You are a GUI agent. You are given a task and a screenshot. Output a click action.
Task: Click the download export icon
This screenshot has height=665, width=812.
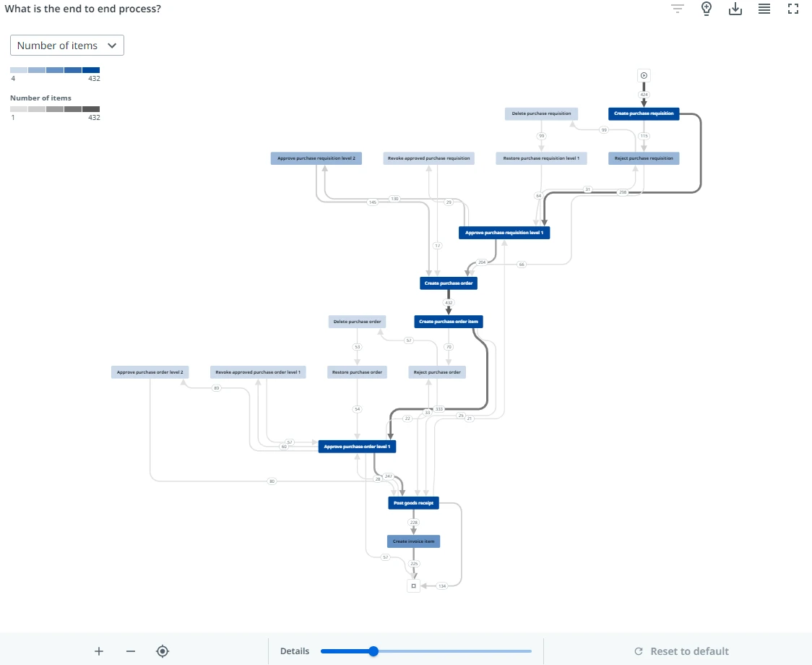pos(735,9)
